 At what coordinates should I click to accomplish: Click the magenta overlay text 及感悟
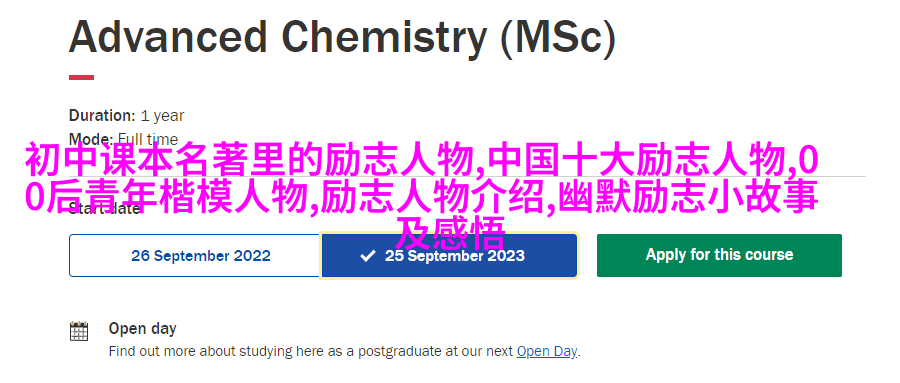point(451,233)
